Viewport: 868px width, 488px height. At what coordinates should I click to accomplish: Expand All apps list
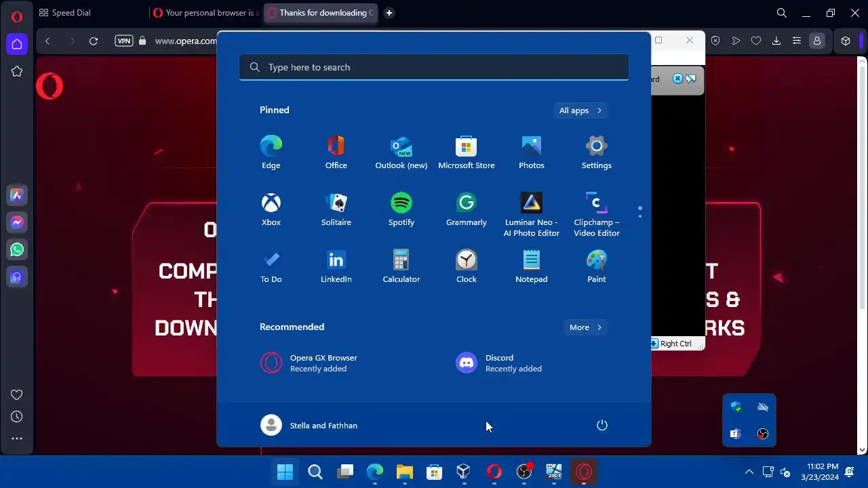580,110
